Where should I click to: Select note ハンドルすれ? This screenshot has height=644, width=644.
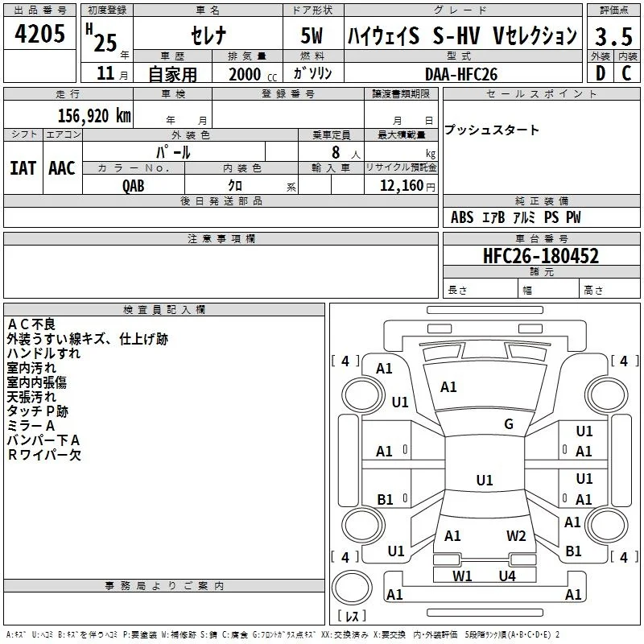tap(43, 353)
